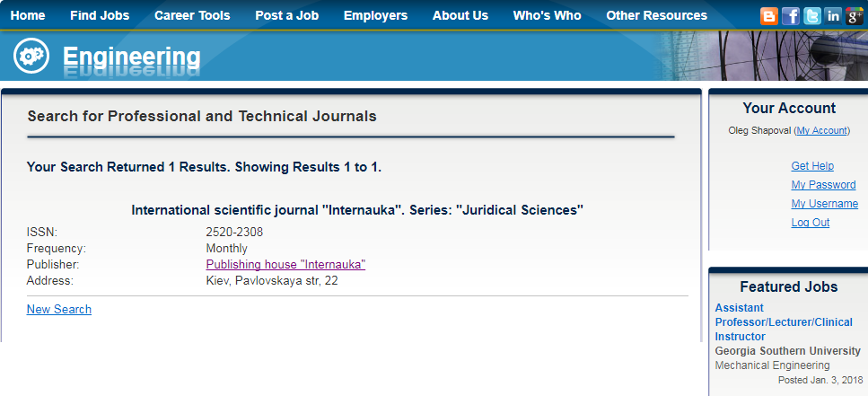
Task: Open the Blogger social icon
Action: point(769,16)
